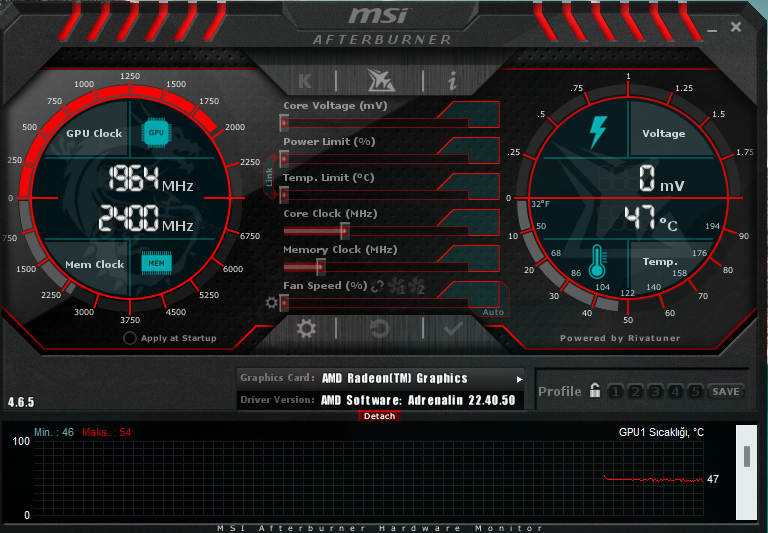Launch the OC Scanner jet icon
The height and width of the screenshot is (533, 768).
tap(381, 80)
